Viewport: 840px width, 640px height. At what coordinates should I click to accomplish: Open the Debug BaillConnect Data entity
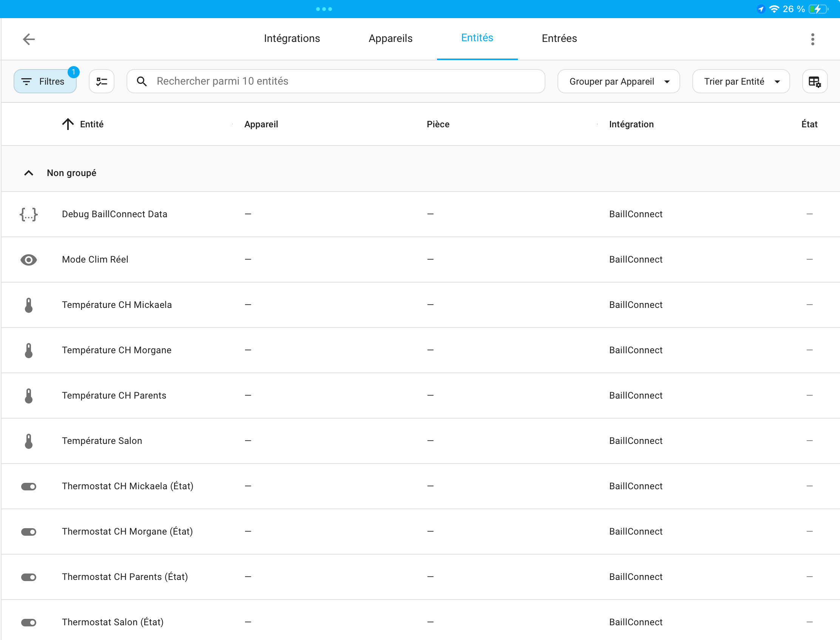point(114,214)
